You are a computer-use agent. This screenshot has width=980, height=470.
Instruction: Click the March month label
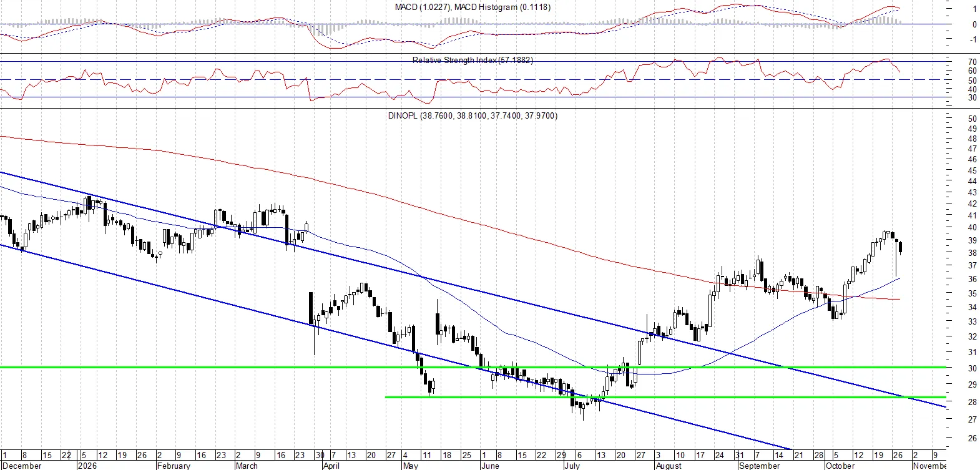coord(247,466)
